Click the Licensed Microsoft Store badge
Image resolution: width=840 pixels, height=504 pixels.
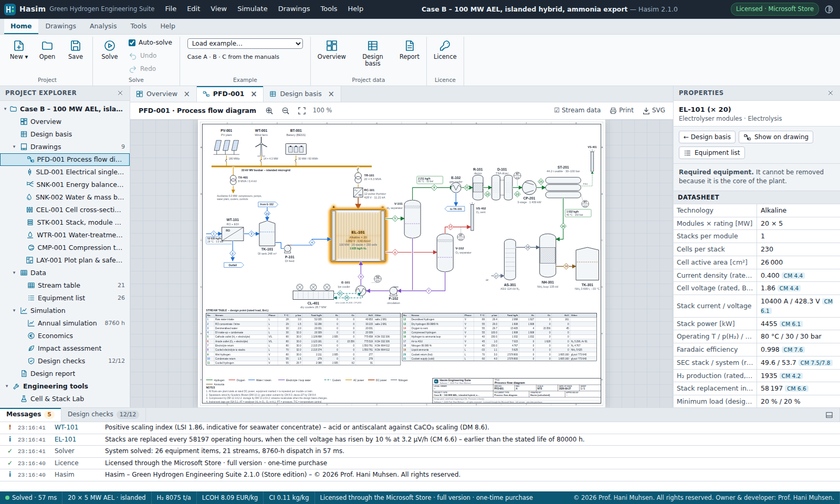[x=774, y=9]
